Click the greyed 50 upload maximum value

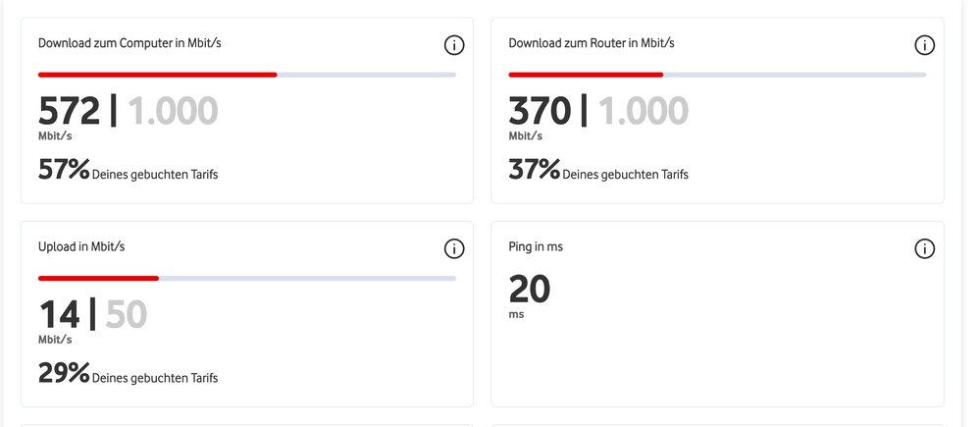coord(126,314)
